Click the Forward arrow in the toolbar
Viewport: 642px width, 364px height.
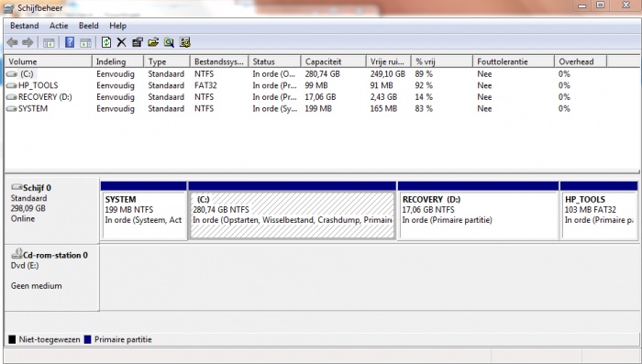[x=28, y=42]
